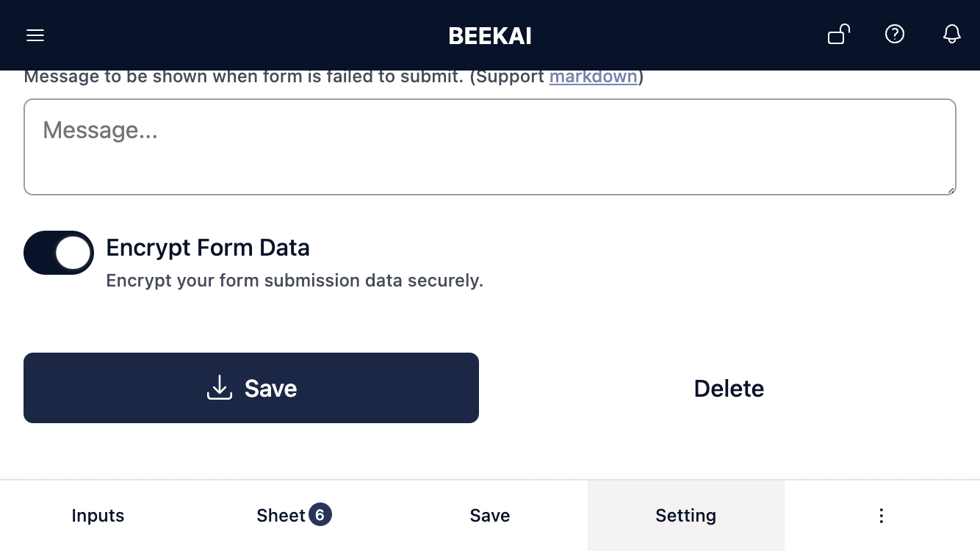Click the encryption description text
The image size is (980, 551).
[x=295, y=281]
